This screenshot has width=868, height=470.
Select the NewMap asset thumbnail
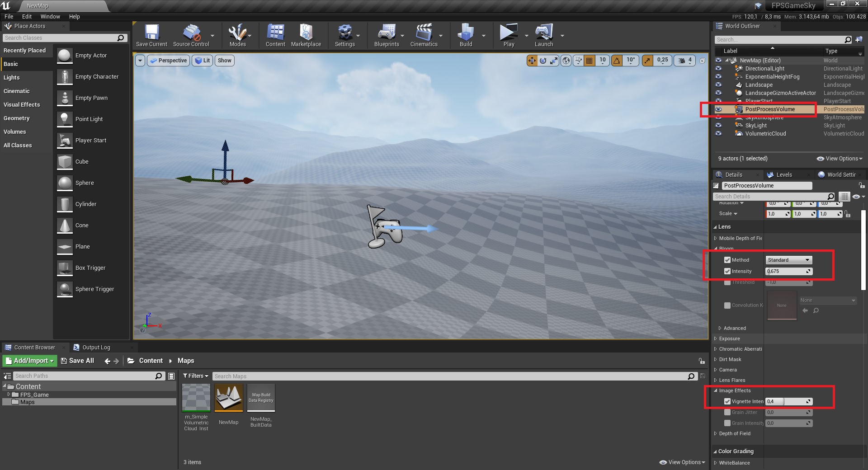click(x=229, y=398)
